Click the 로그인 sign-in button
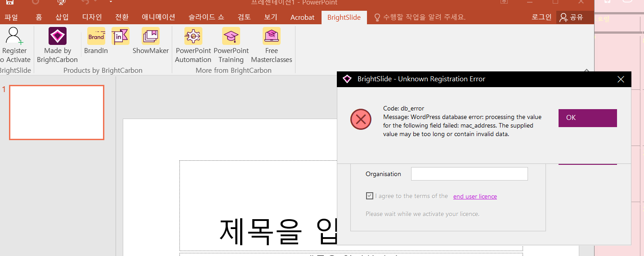Viewport: 644px width, 256px height. click(541, 18)
